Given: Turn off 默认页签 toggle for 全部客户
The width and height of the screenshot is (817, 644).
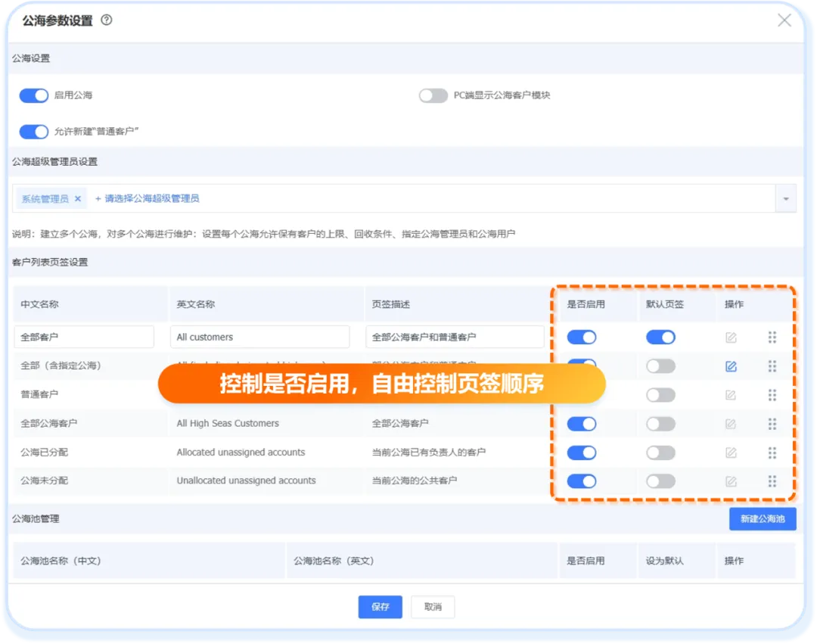Looking at the screenshot, I should coord(660,338).
